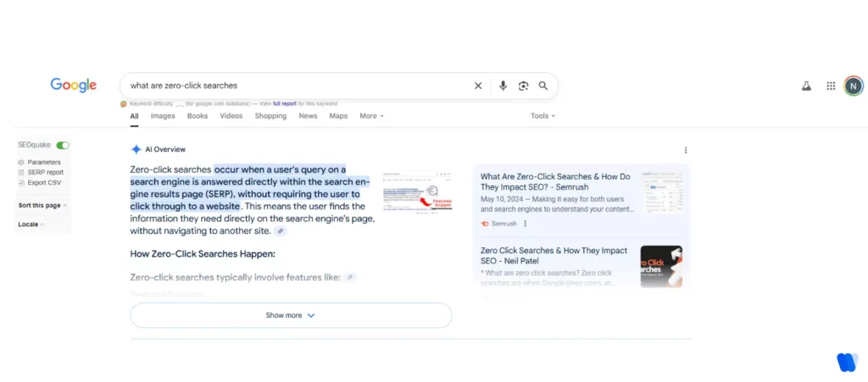
Task: Click the Google logo
Action: click(74, 86)
